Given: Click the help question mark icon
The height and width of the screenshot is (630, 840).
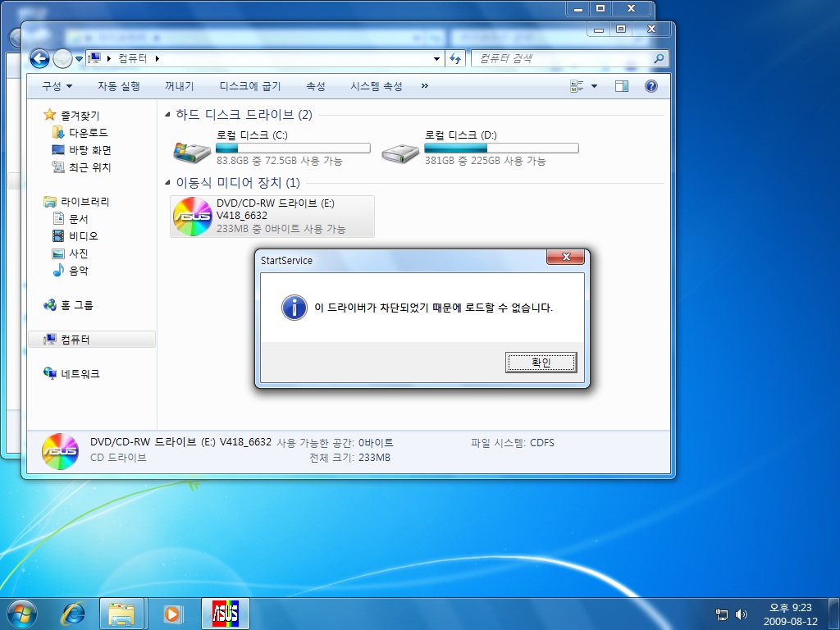Looking at the screenshot, I should pyautogui.click(x=651, y=86).
